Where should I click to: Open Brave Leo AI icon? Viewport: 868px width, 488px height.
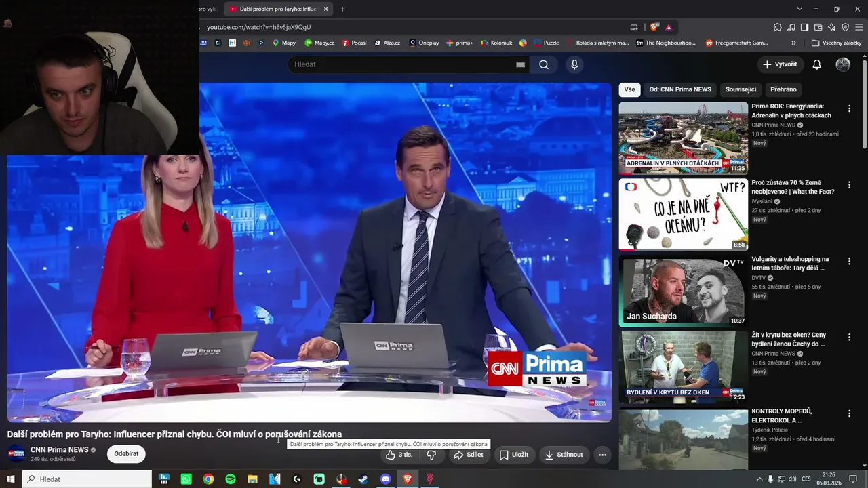pyautogui.click(x=832, y=27)
